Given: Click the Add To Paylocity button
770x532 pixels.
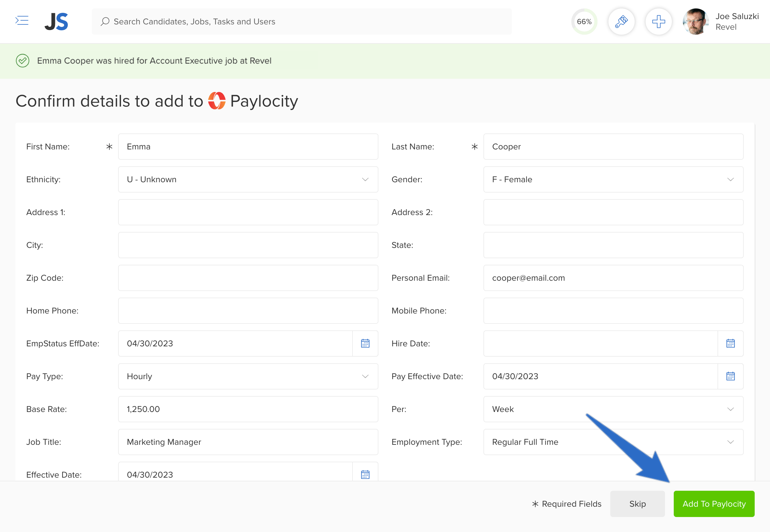Looking at the screenshot, I should pyautogui.click(x=714, y=504).
